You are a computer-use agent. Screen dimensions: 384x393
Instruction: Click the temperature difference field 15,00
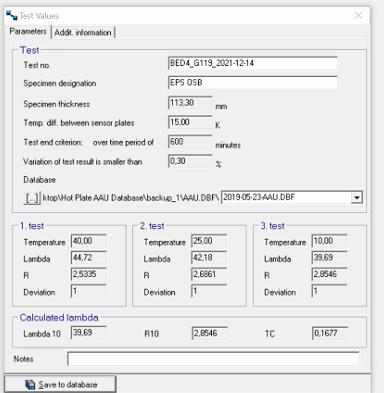(190, 122)
